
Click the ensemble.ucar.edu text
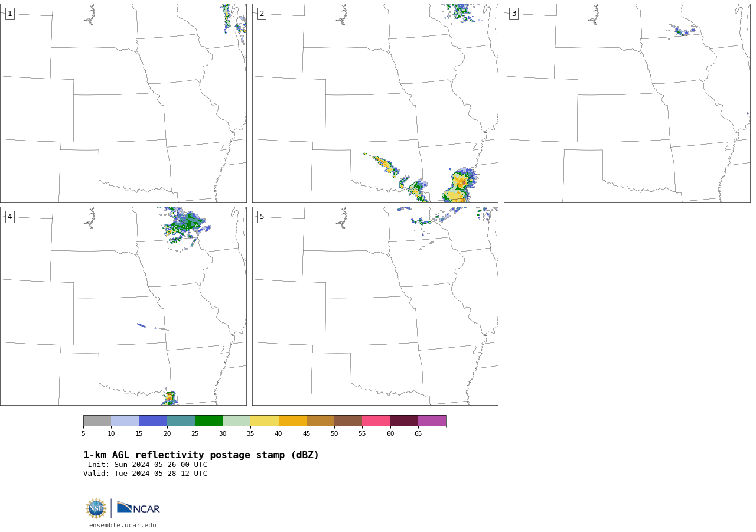[123, 526]
